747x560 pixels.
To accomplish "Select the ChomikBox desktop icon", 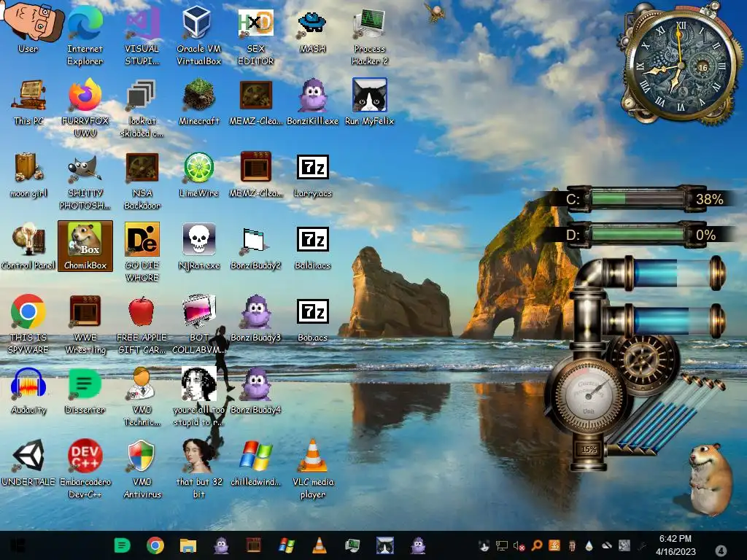I will click(x=85, y=246).
